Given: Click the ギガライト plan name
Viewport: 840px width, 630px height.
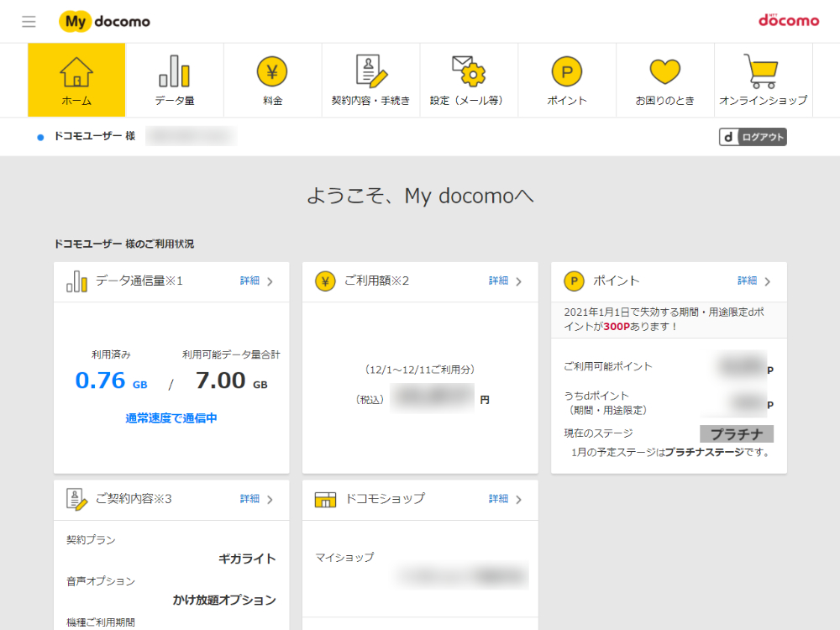Looking at the screenshot, I should (x=247, y=559).
